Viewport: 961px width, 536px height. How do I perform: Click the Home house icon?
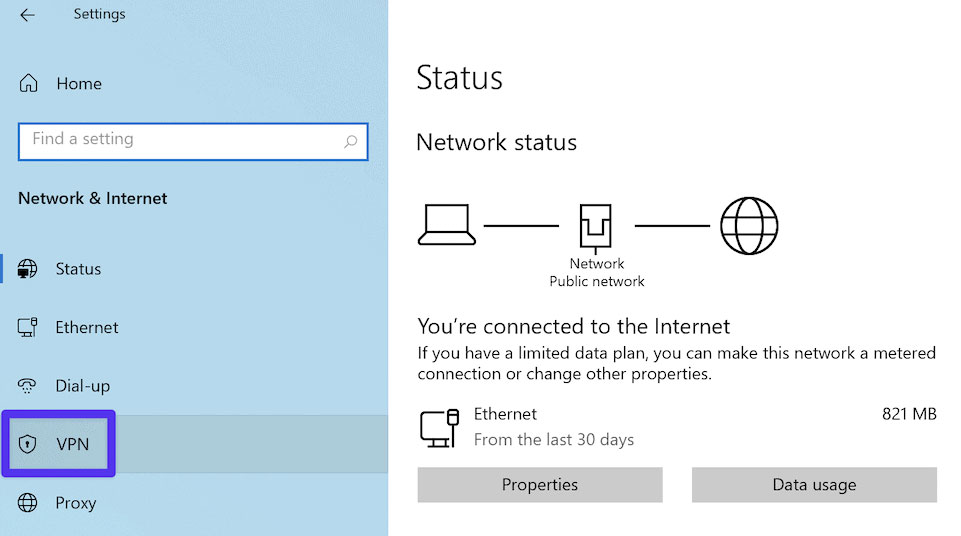pos(28,83)
